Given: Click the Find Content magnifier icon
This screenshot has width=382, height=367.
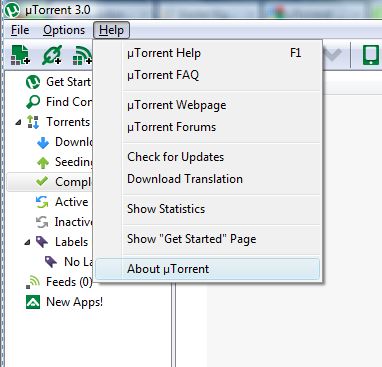Looking at the screenshot, I should tap(33, 102).
